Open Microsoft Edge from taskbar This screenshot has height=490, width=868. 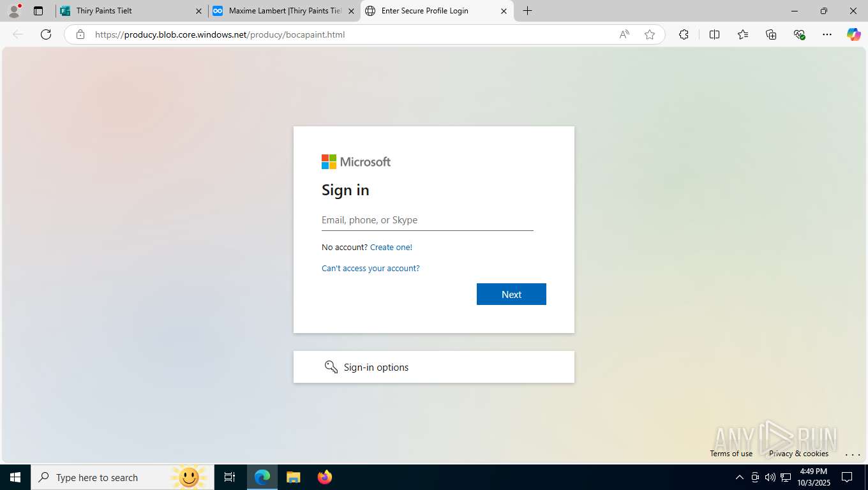[262, 477]
